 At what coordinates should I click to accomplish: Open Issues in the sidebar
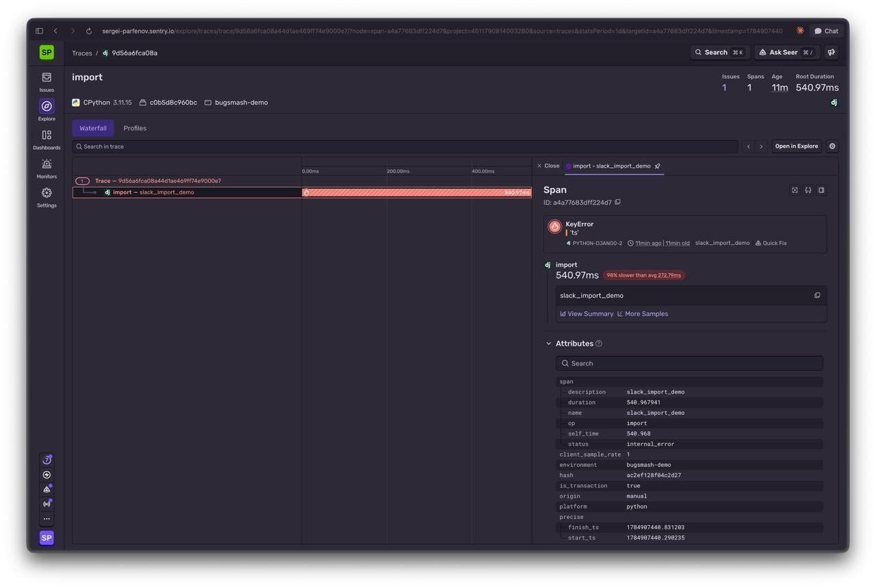[x=47, y=81]
